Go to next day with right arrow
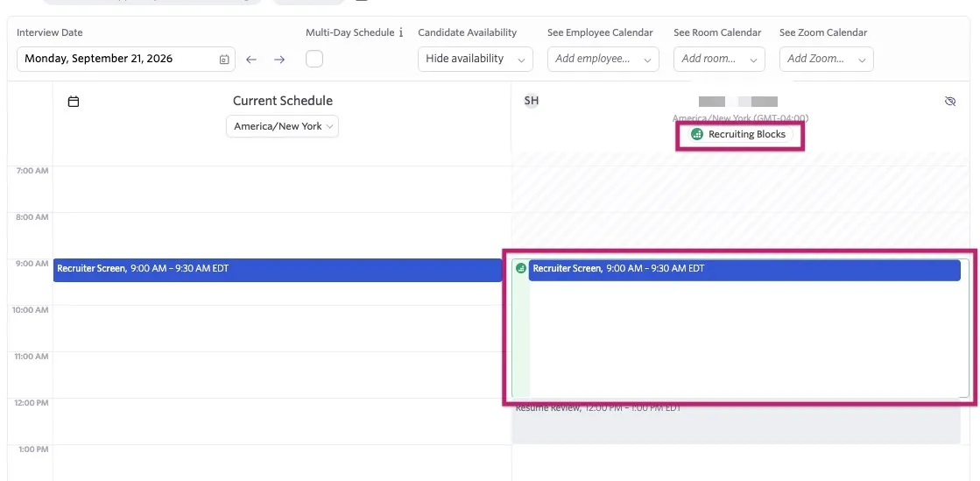The width and height of the screenshot is (980, 481). pyautogui.click(x=279, y=60)
